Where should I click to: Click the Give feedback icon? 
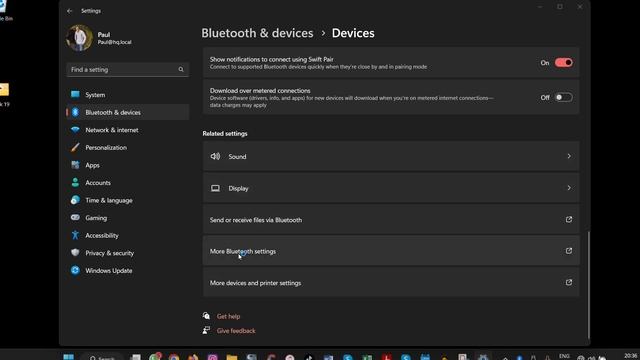coord(207,330)
